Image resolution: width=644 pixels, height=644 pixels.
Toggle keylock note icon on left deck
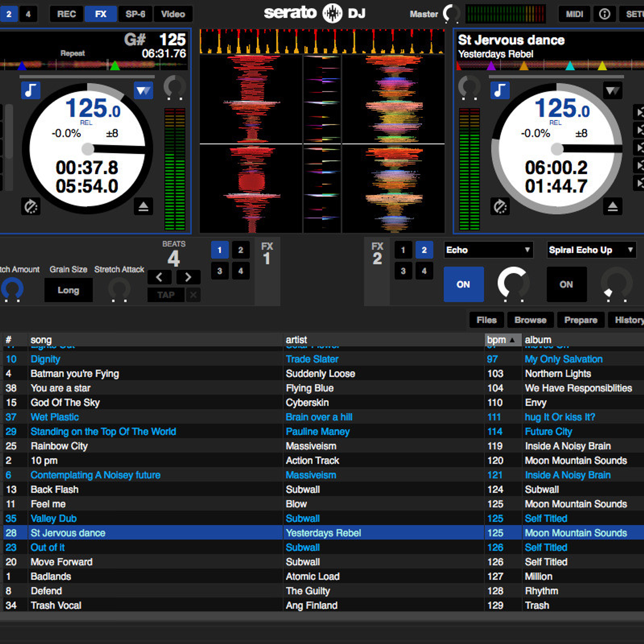pos(31,91)
